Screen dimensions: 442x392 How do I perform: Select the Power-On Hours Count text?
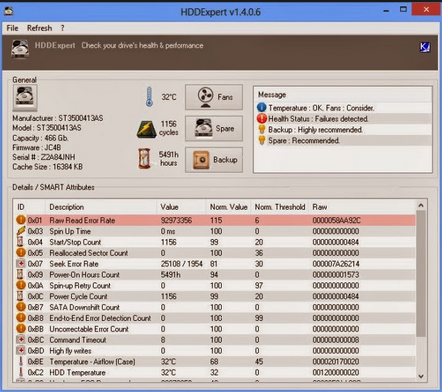(x=84, y=275)
